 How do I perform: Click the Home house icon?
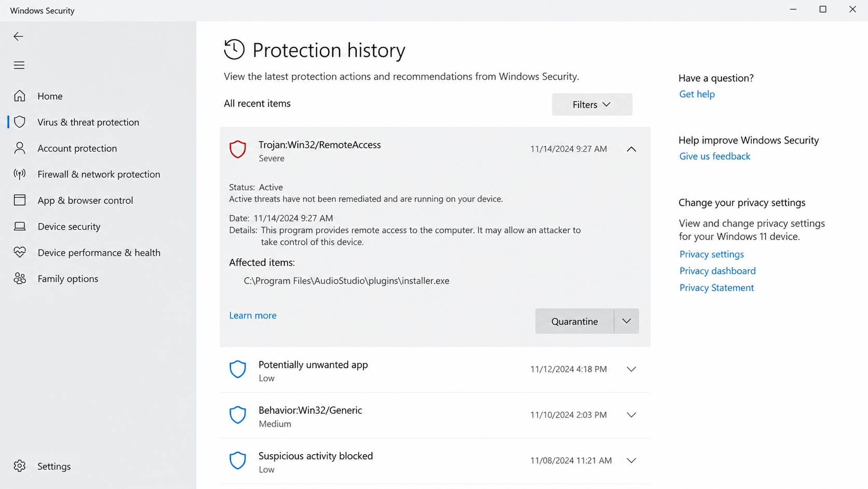click(x=20, y=96)
